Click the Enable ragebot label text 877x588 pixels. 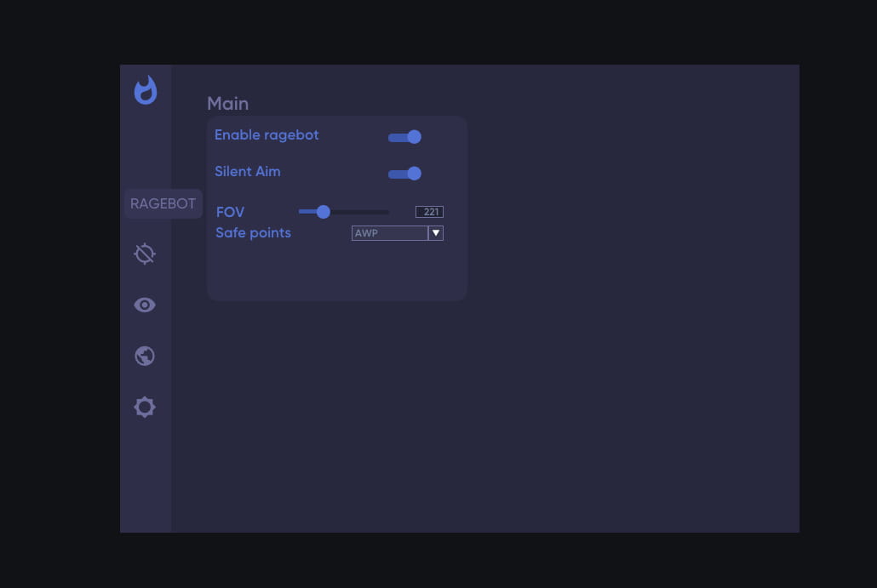pyautogui.click(x=267, y=135)
